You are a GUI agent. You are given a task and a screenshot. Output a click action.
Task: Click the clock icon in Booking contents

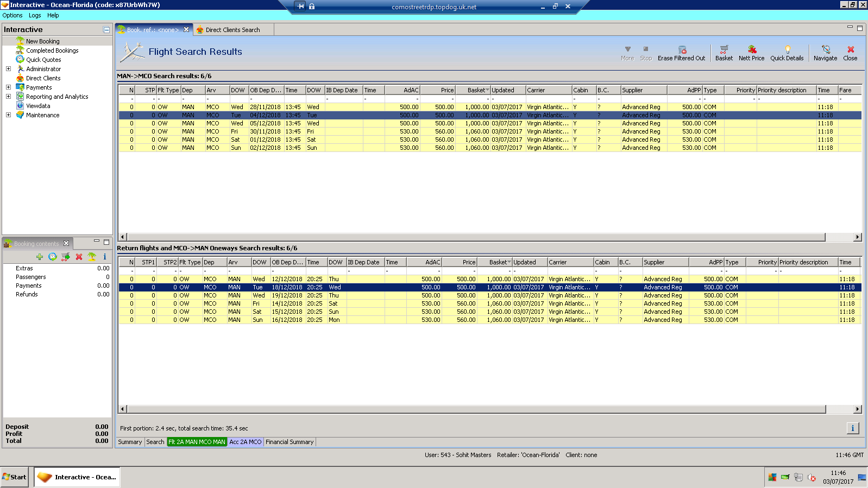pos(53,257)
